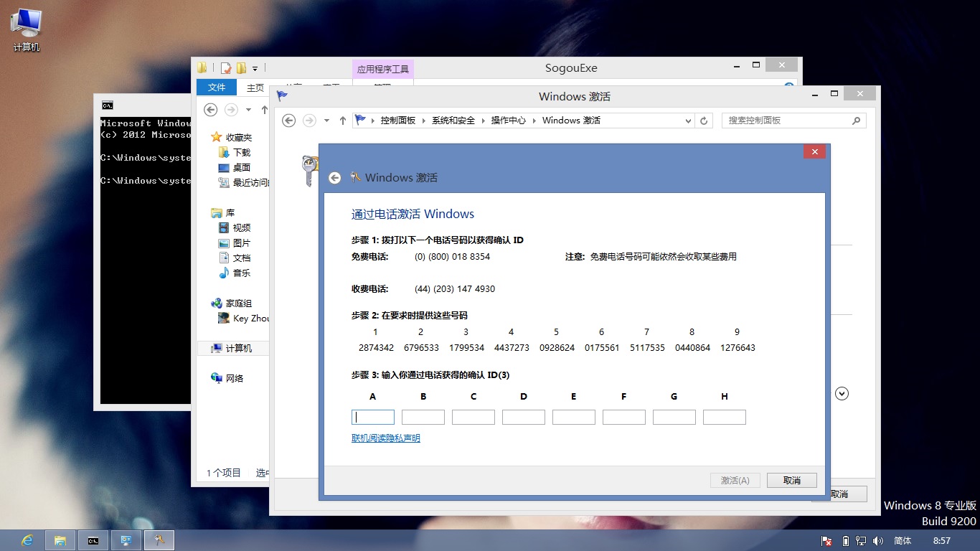
Task: Open recent locations dropdown in SogouExe window
Action: (248, 110)
